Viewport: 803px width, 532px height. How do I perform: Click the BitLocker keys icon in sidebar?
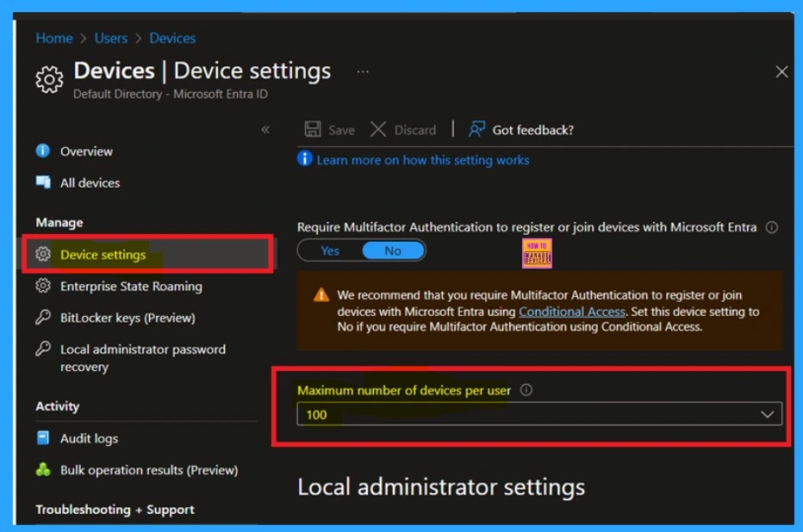[41, 318]
